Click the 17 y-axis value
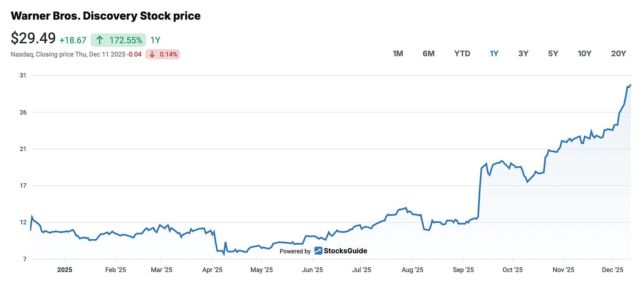644x283 pixels. click(23, 185)
